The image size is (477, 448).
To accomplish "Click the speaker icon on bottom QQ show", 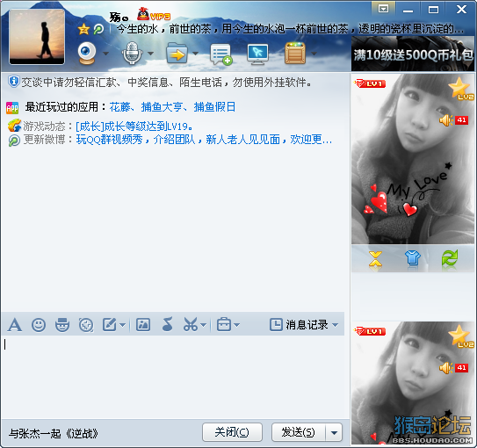I will [x=446, y=368].
